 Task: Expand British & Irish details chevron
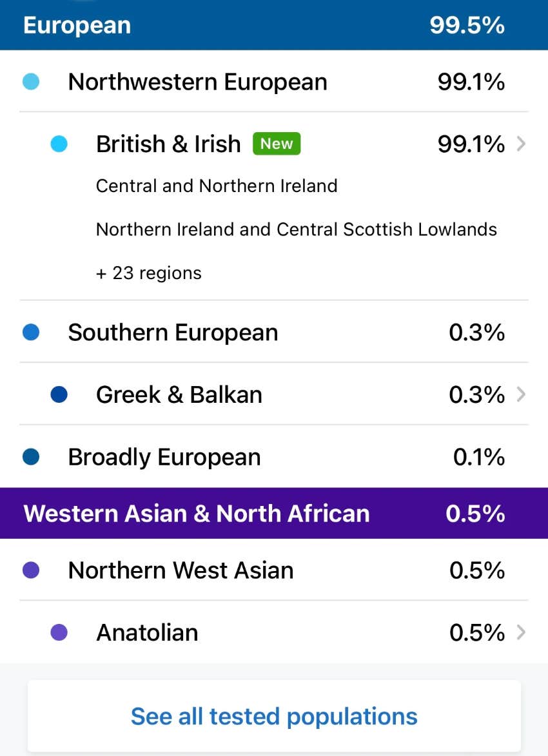tap(521, 144)
